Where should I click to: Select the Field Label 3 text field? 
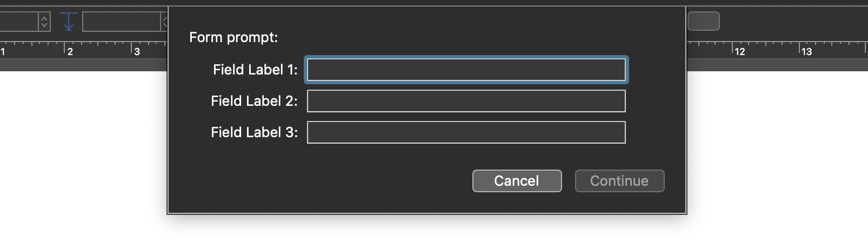click(x=466, y=132)
